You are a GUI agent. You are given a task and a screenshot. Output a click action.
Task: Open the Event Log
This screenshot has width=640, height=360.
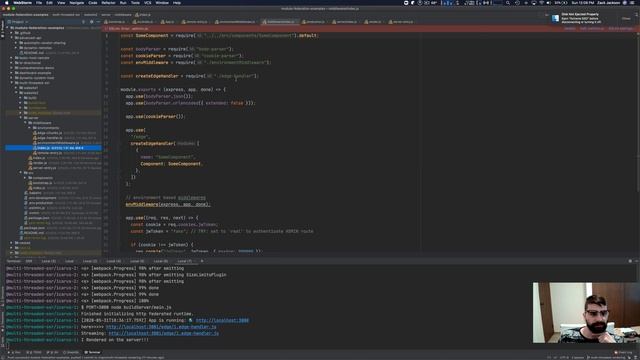[623, 352]
